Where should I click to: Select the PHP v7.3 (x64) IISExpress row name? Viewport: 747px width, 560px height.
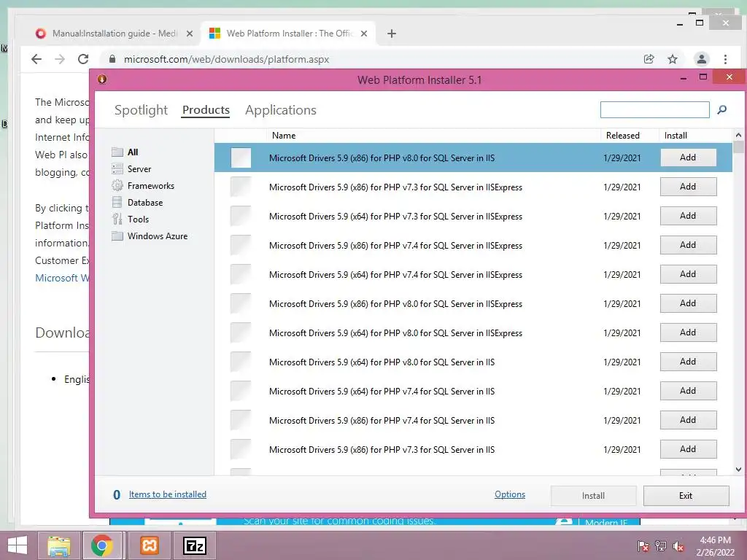395,216
